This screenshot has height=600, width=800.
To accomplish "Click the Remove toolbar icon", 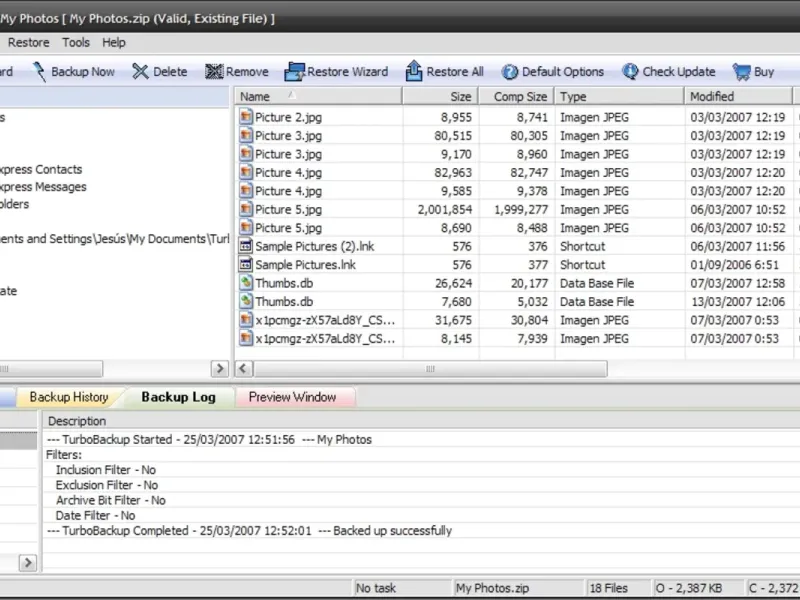I will coord(214,71).
